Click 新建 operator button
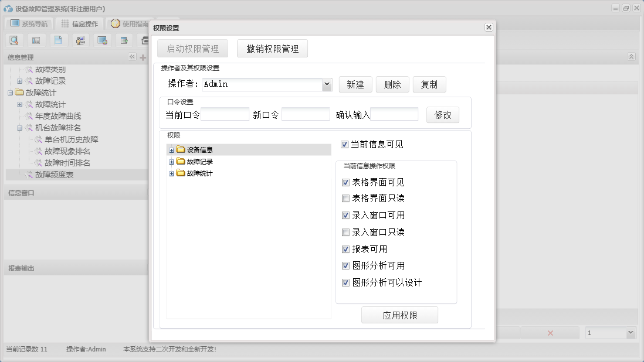This screenshot has height=362, width=644. tap(355, 84)
